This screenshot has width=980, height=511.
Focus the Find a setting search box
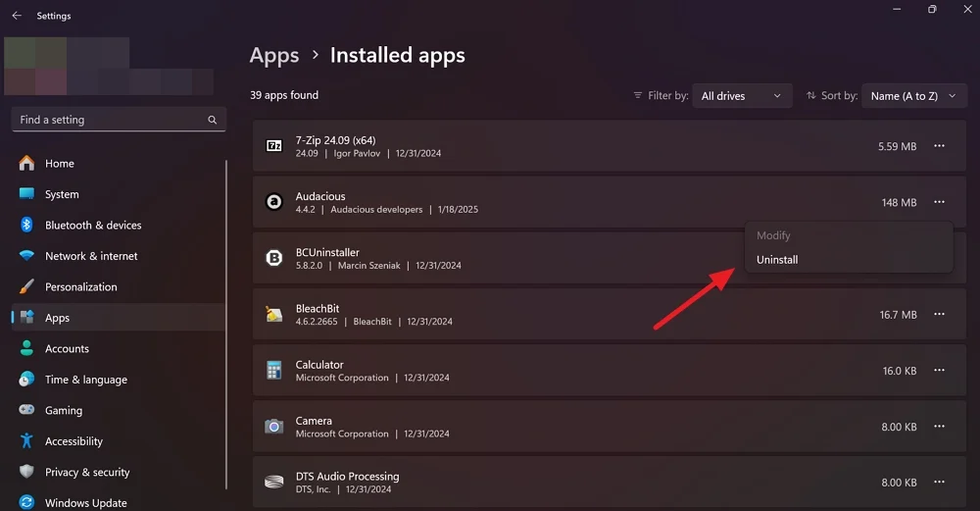(119, 120)
